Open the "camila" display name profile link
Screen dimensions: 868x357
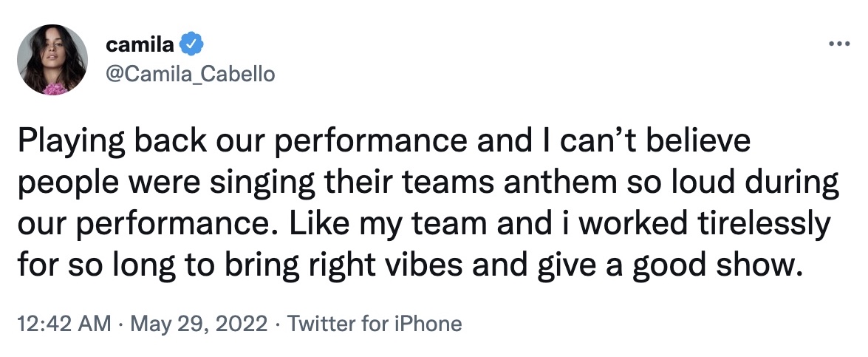140,45
